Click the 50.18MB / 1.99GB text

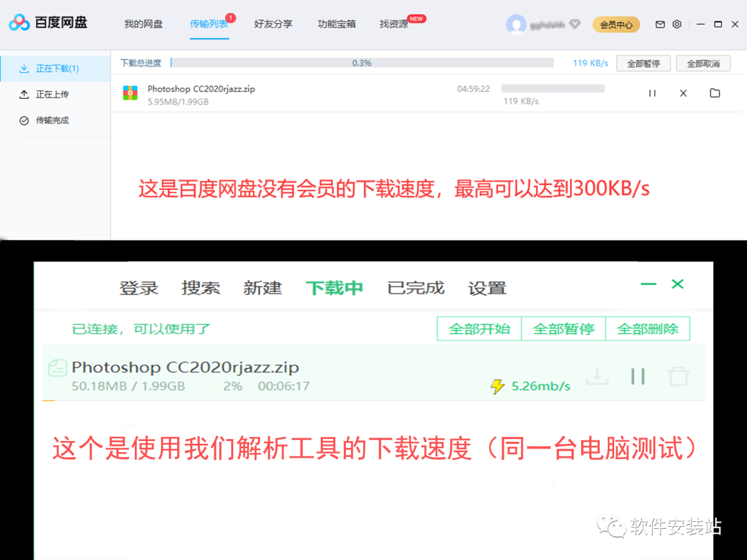tap(128, 386)
